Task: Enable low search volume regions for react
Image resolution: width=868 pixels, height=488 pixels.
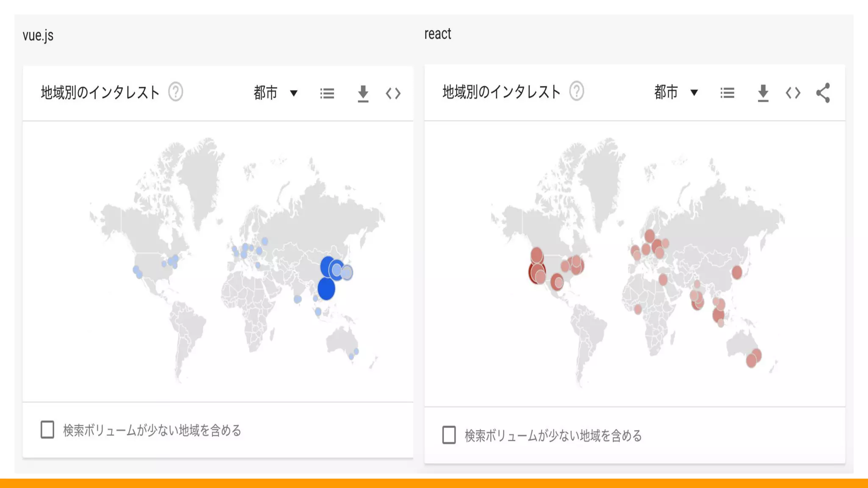Action: pyautogui.click(x=449, y=435)
